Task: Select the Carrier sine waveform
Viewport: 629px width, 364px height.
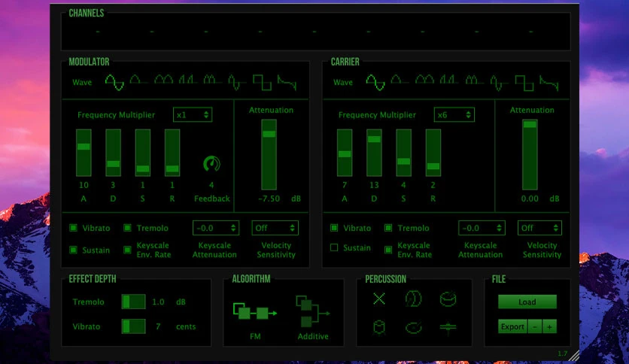Action: [375, 82]
